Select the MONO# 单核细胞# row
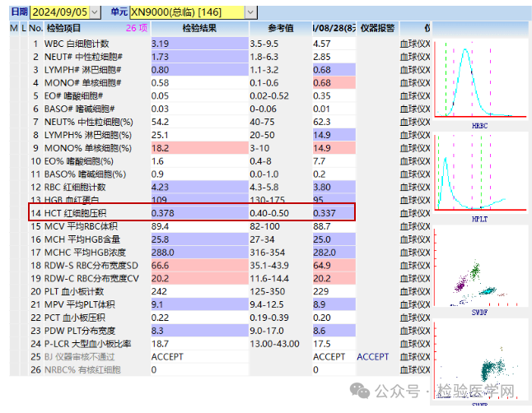 tap(221, 83)
